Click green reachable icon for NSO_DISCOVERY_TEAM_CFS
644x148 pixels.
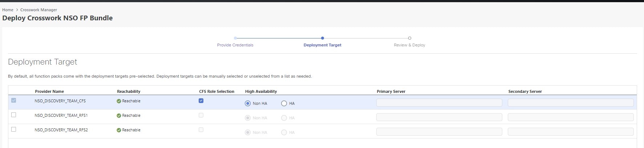coord(119,101)
